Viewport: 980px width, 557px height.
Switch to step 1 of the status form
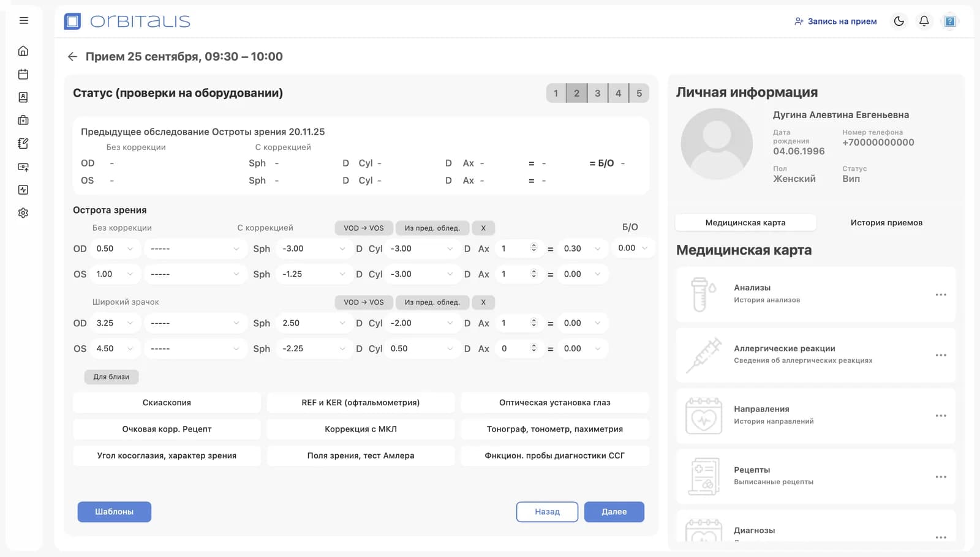(556, 93)
